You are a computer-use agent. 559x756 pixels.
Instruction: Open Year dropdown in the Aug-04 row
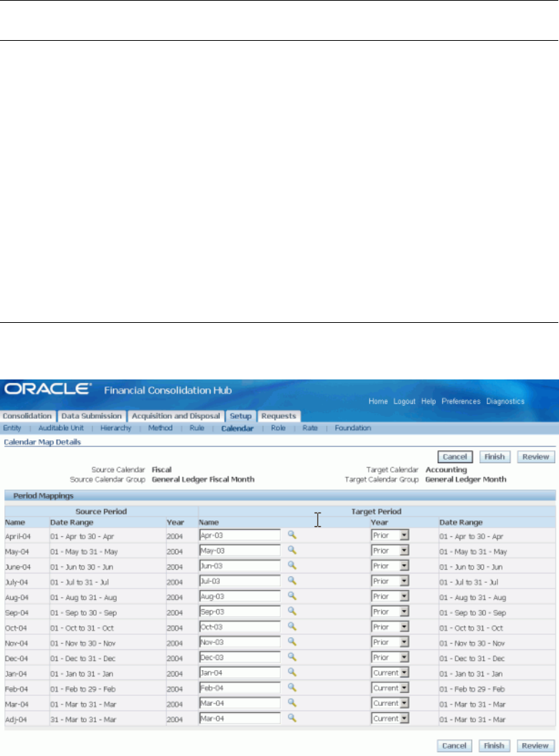click(x=390, y=596)
